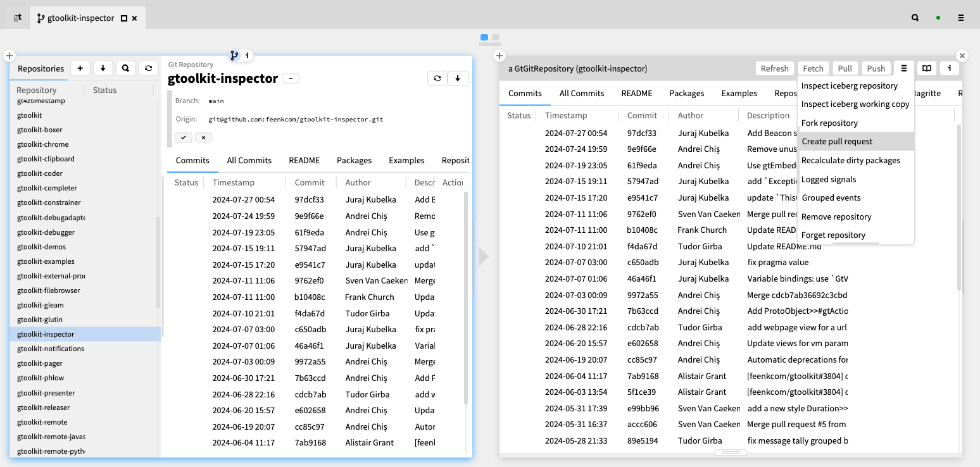
Task: Click the Fetch button
Action: [814, 68]
